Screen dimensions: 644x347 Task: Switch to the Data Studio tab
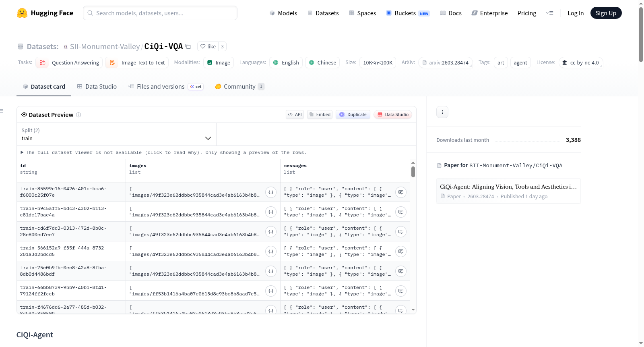(x=97, y=87)
